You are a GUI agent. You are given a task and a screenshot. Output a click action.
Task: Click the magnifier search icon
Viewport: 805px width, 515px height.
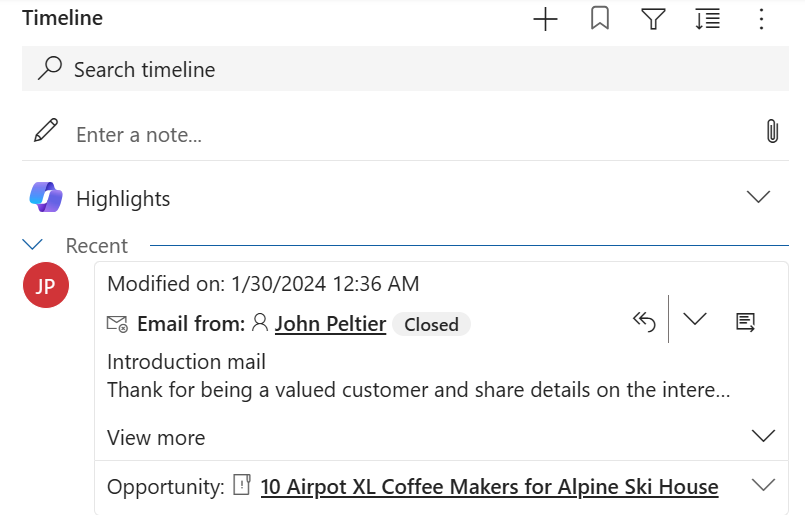(49, 69)
